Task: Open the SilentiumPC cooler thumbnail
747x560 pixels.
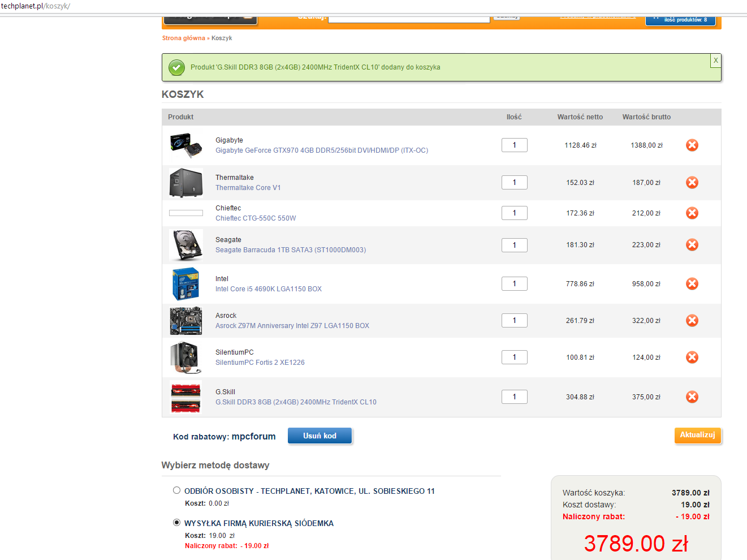Action: click(186, 357)
